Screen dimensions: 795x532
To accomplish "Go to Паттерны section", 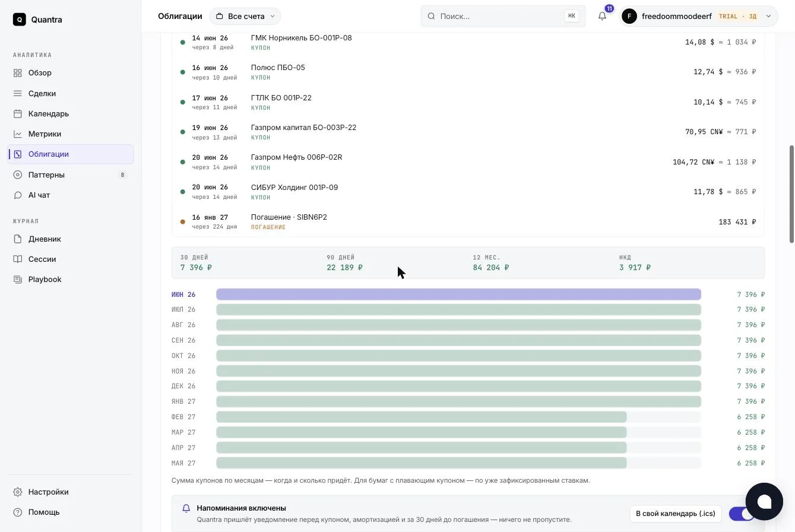I will coord(70,175).
